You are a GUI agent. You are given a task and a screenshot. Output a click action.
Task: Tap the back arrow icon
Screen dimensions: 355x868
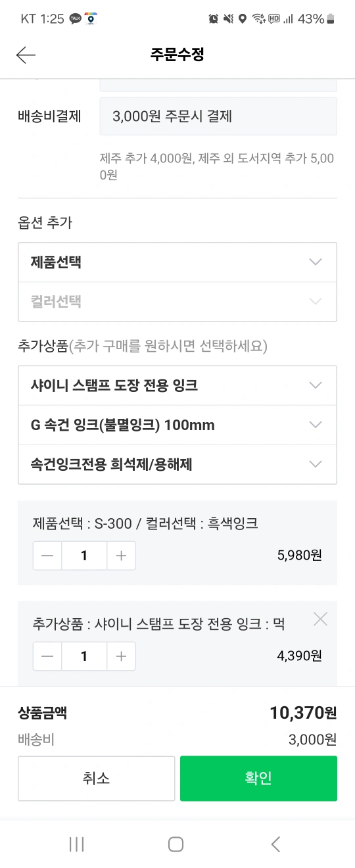pos(26,55)
